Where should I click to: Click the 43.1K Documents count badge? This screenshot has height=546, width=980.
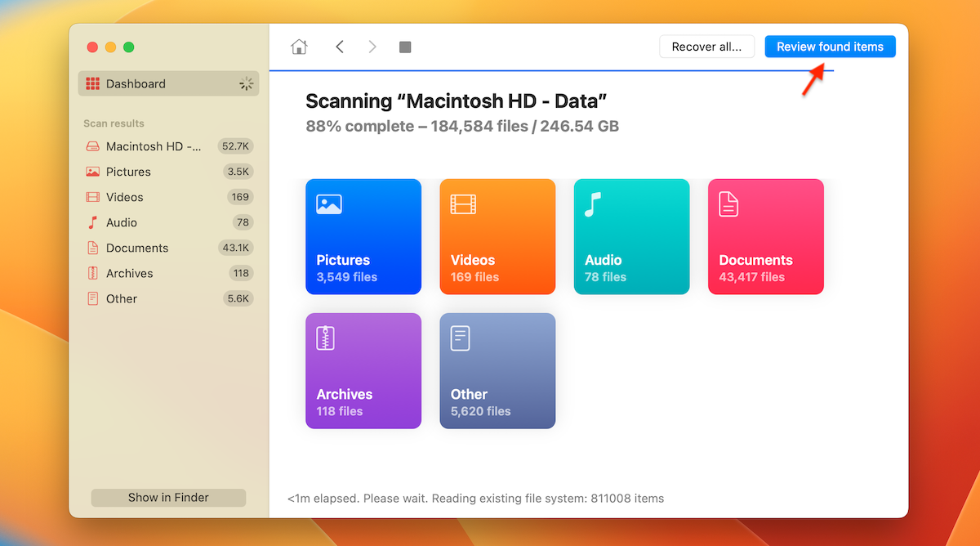click(x=235, y=248)
